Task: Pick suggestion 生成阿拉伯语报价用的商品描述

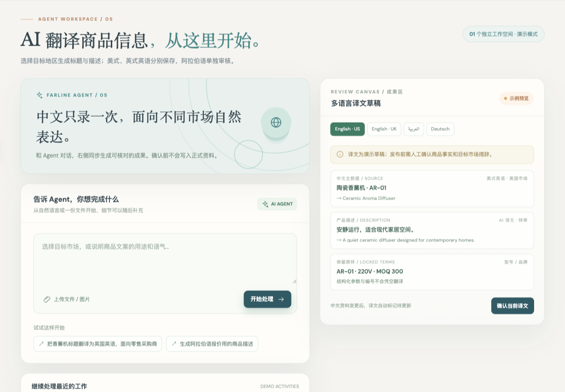Action: point(212,344)
